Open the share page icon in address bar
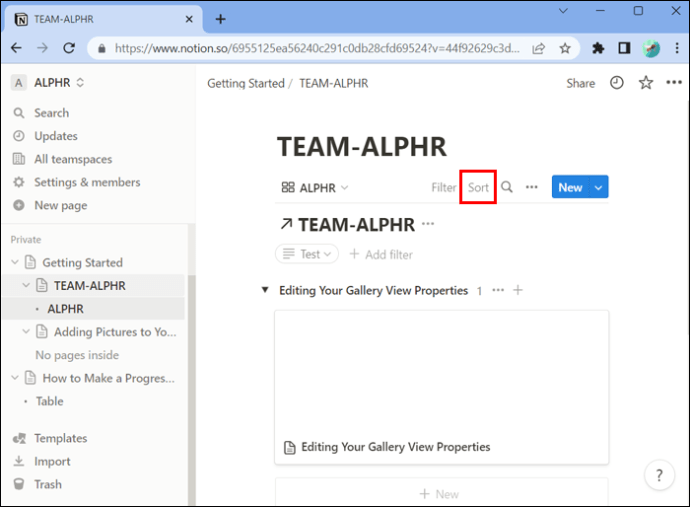690x507 pixels. [539, 48]
